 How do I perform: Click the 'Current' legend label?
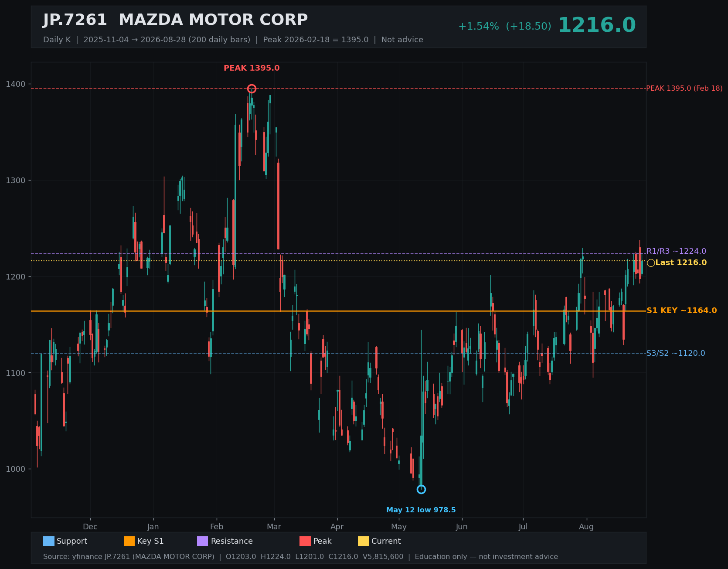click(386, 541)
